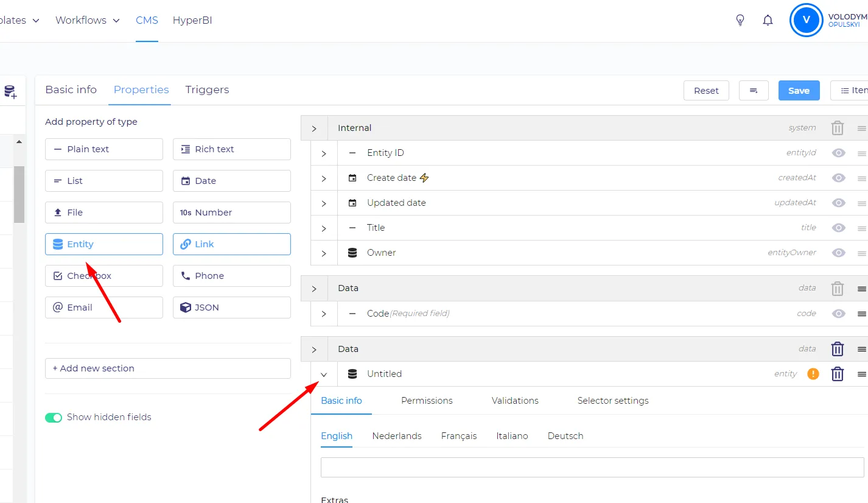Click the drag handle of Internal section

pyautogui.click(x=862, y=128)
